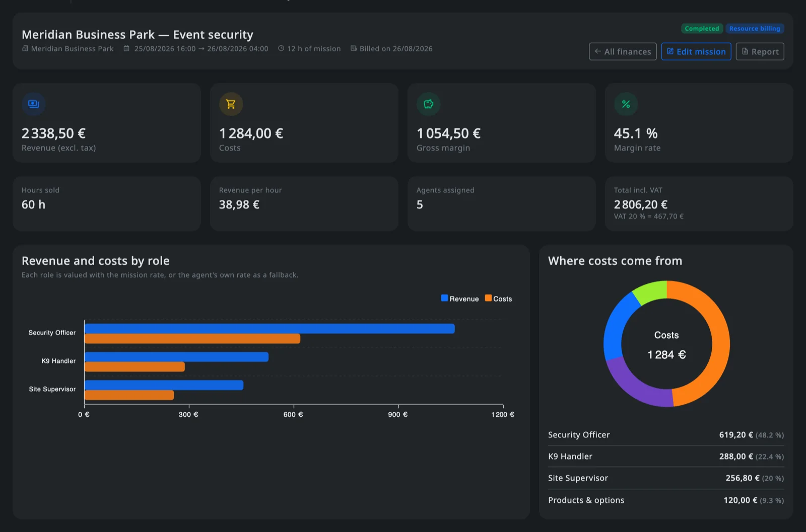
Task: Click the calendar icon next to mission dates
Action: pos(127,49)
